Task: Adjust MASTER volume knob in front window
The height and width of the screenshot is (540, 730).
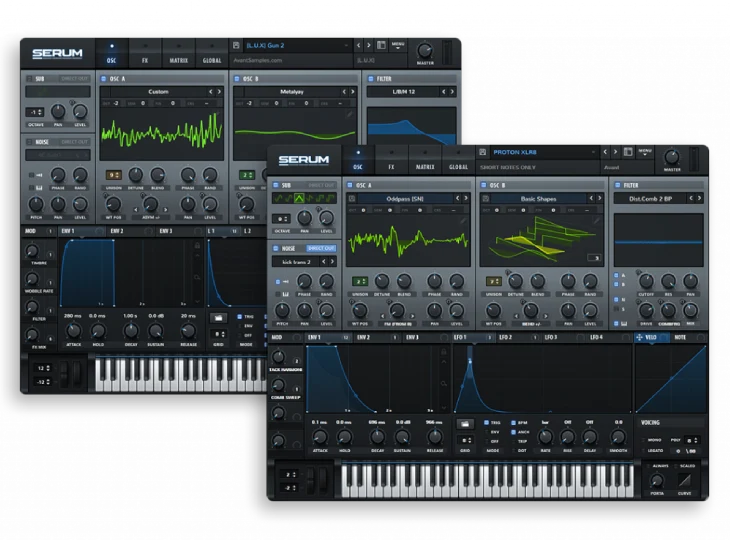Action: (671, 157)
